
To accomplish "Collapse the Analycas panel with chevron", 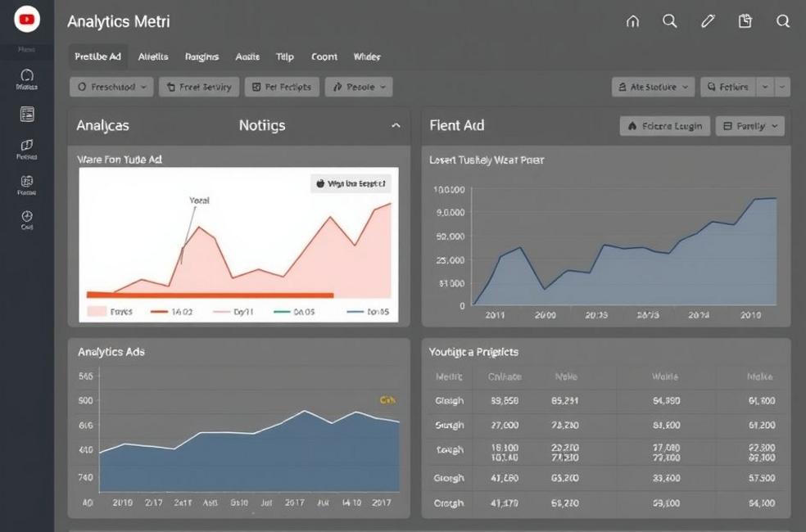I will click(x=396, y=126).
